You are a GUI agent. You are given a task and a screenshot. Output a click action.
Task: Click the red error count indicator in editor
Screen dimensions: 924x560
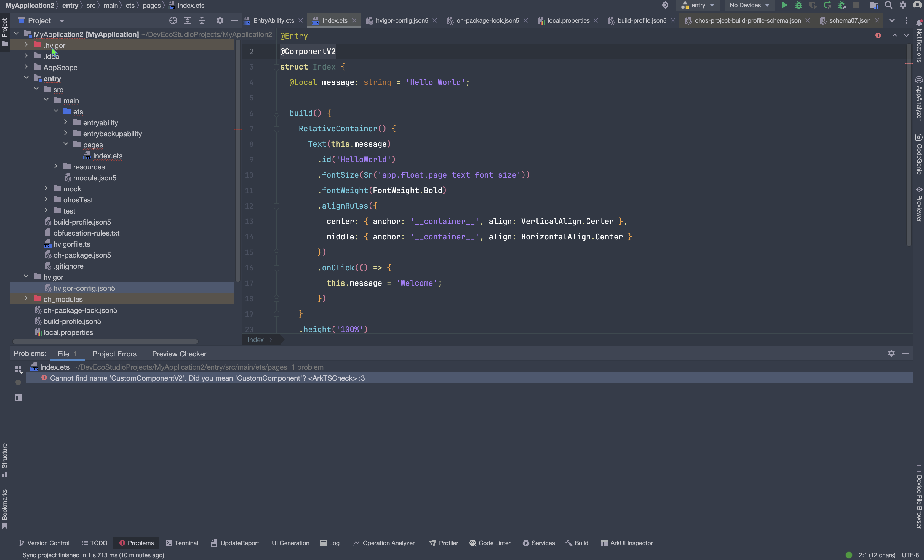tap(881, 35)
